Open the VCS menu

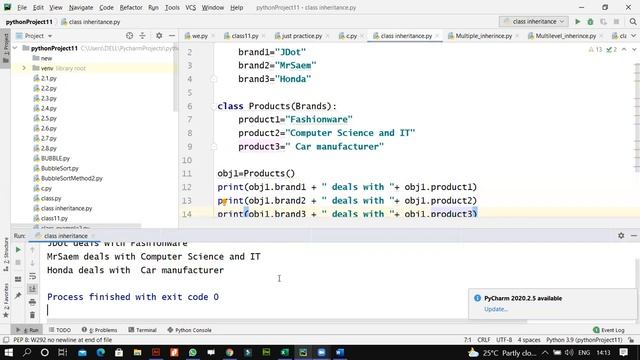190,7
